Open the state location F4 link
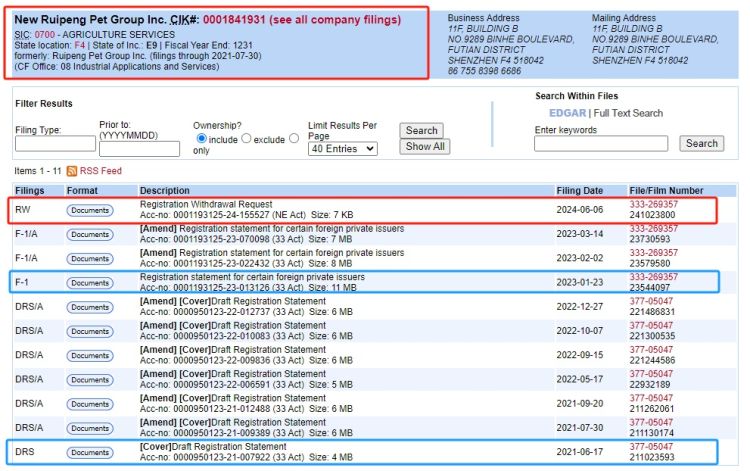The width and height of the screenshot is (750, 471). point(79,45)
